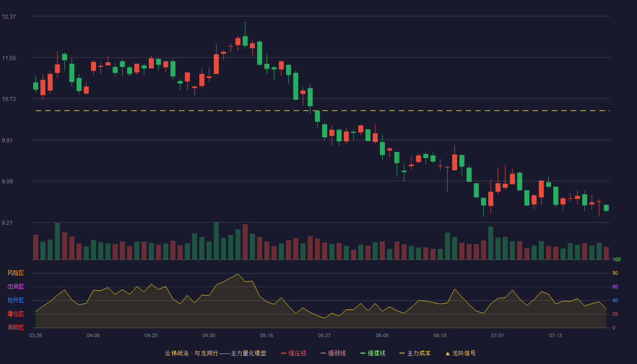
Task: Click the 12.37 price axis label
Action: 9,17
